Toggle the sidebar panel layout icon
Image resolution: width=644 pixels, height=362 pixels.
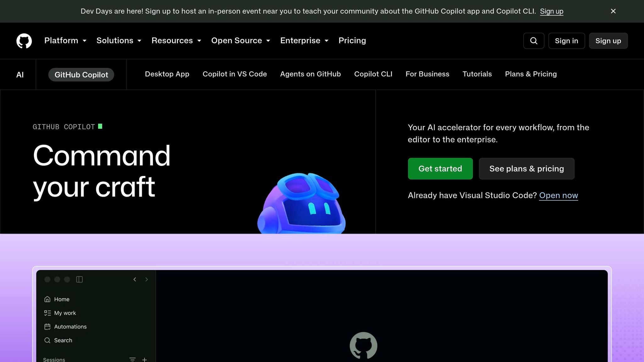pos(80,279)
